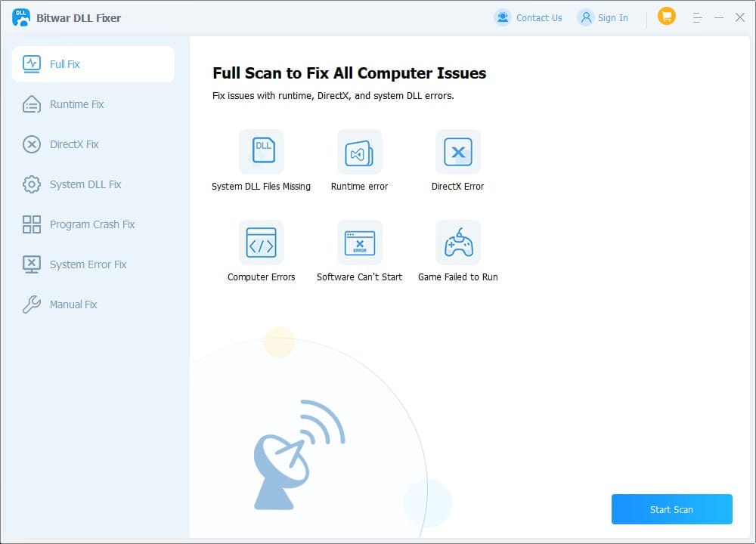Click the System DLL Files Missing label

262,187
